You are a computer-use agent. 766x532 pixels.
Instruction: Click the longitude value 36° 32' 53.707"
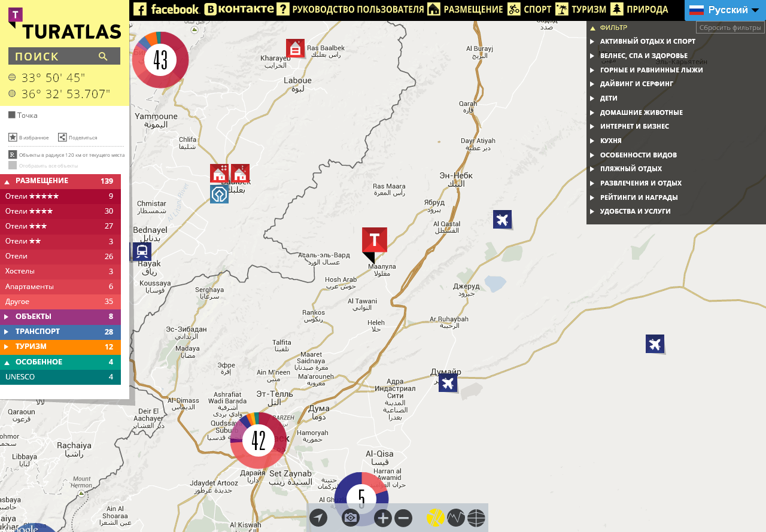click(66, 94)
